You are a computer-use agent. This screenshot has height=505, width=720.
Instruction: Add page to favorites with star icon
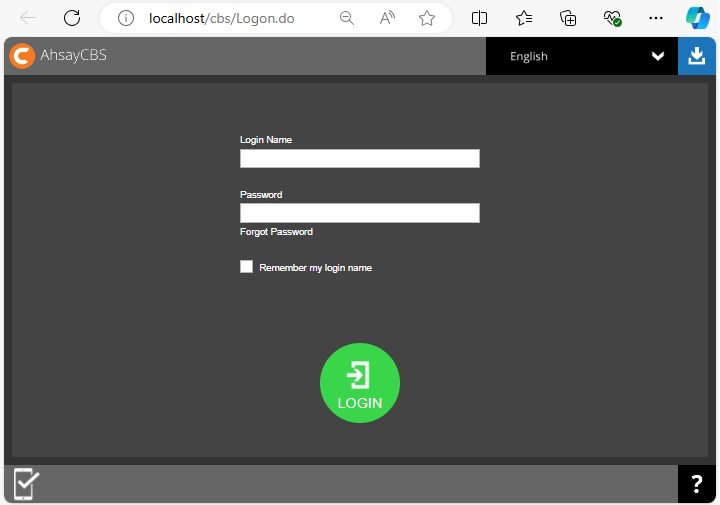(x=427, y=18)
